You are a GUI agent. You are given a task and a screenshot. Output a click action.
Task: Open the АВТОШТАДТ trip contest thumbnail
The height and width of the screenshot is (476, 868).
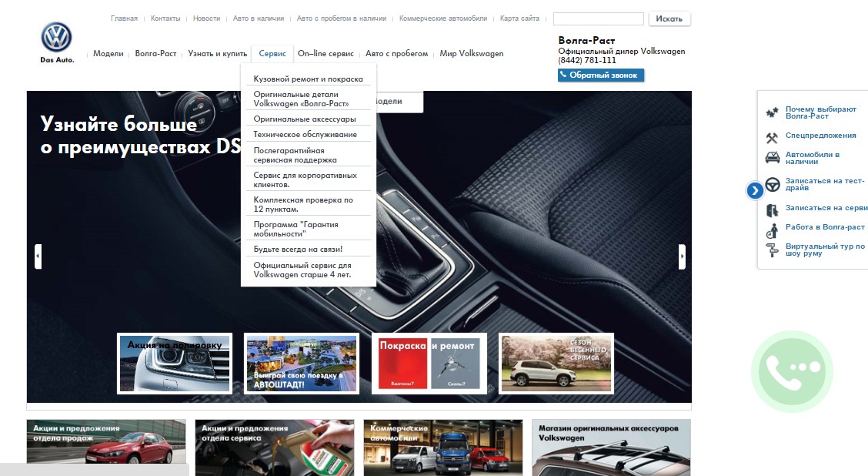(x=302, y=364)
